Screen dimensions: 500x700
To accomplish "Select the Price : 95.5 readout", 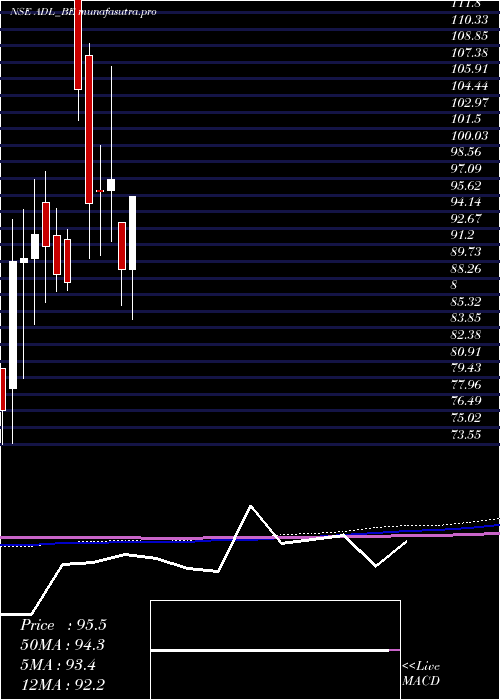I will [x=63, y=625].
